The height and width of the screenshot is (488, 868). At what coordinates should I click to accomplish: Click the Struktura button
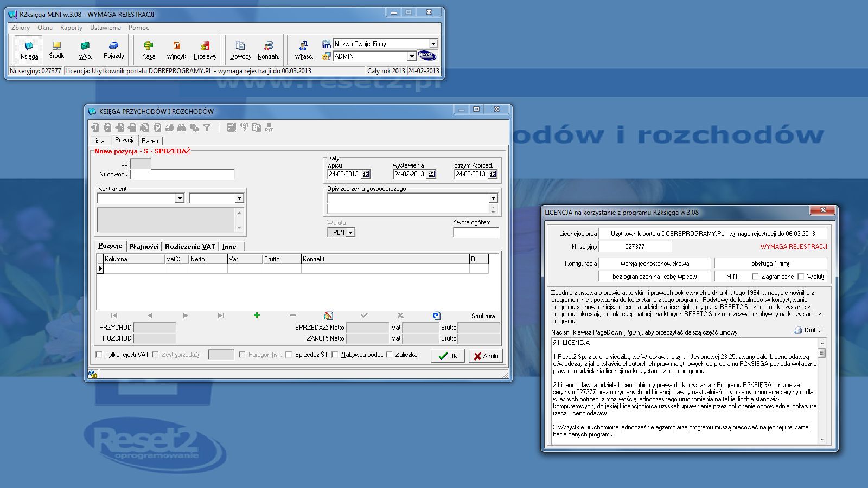click(483, 316)
